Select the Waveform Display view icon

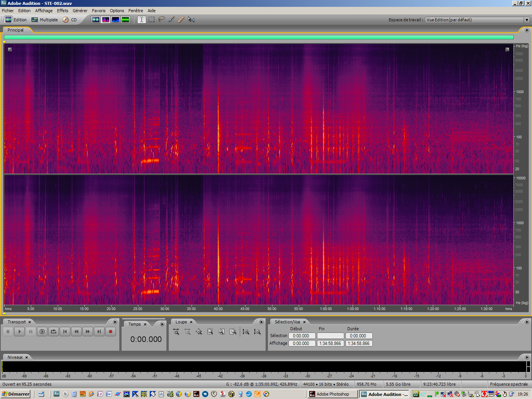coord(96,19)
